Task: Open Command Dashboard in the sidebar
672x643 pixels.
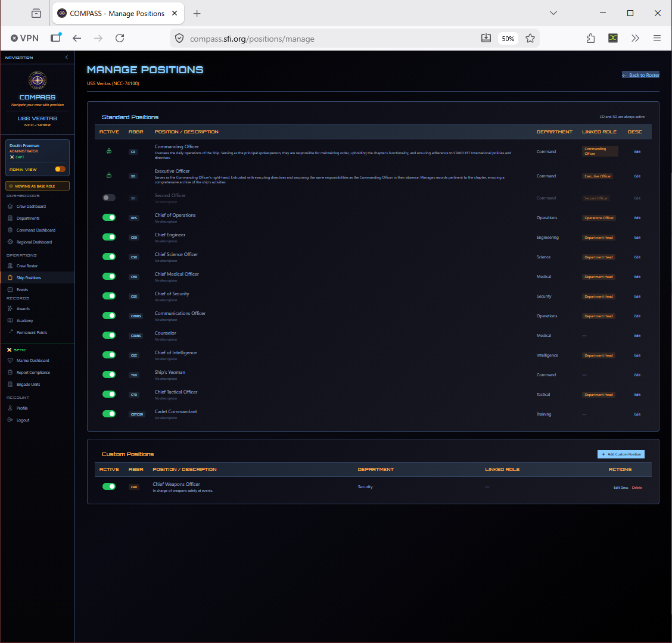Action: (36, 230)
